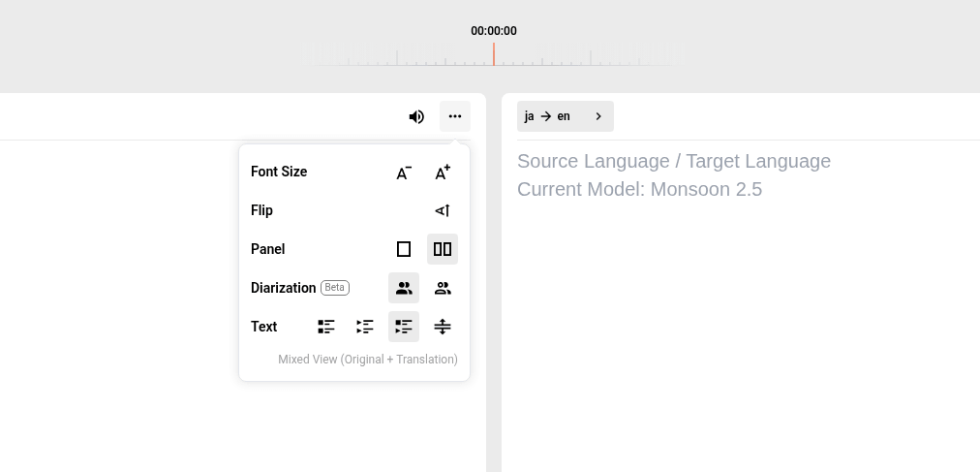The width and height of the screenshot is (980, 472).
Task: Click the audio timeline ruler
Action: click(x=493, y=53)
